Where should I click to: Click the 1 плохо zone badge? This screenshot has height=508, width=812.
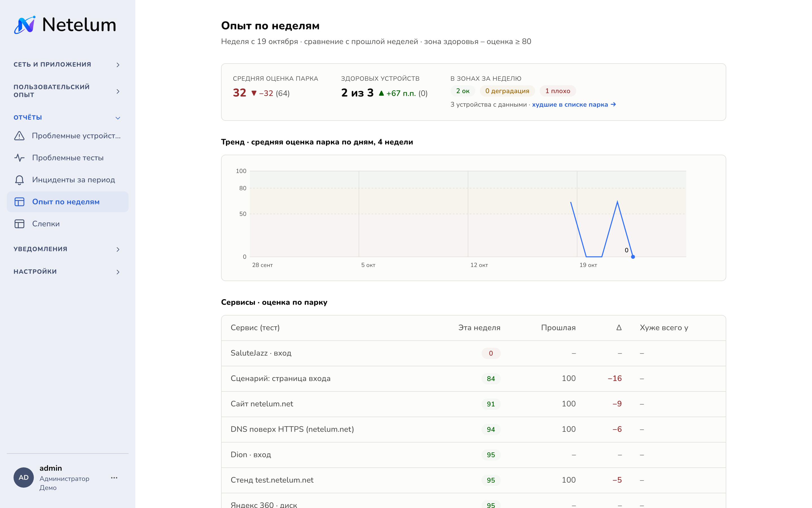pyautogui.click(x=558, y=91)
